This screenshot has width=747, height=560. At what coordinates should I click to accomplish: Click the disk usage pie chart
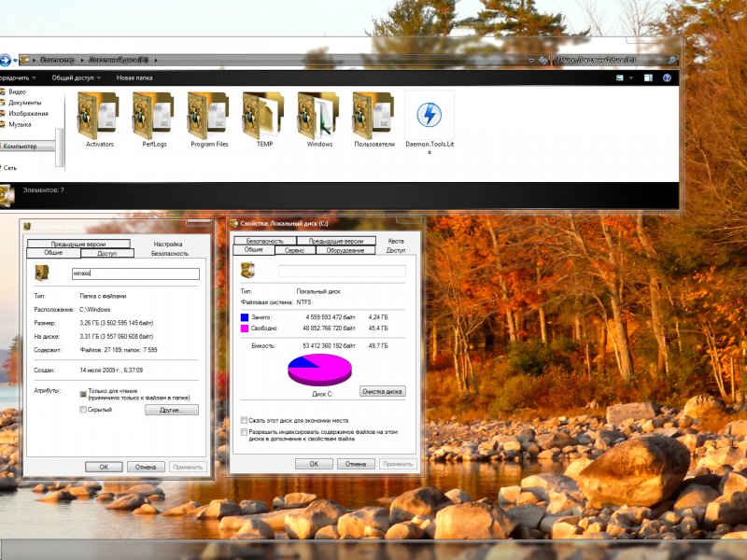[x=319, y=370]
